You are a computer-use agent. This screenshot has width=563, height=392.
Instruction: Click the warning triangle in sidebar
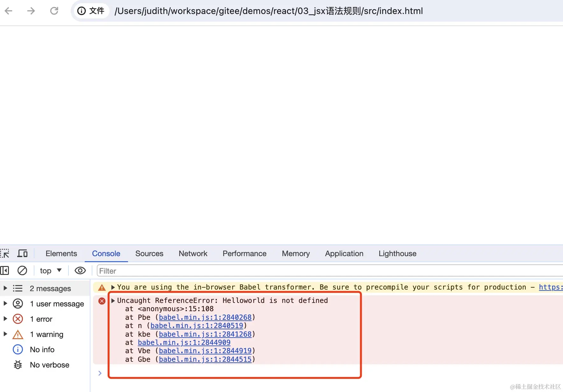point(18,334)
